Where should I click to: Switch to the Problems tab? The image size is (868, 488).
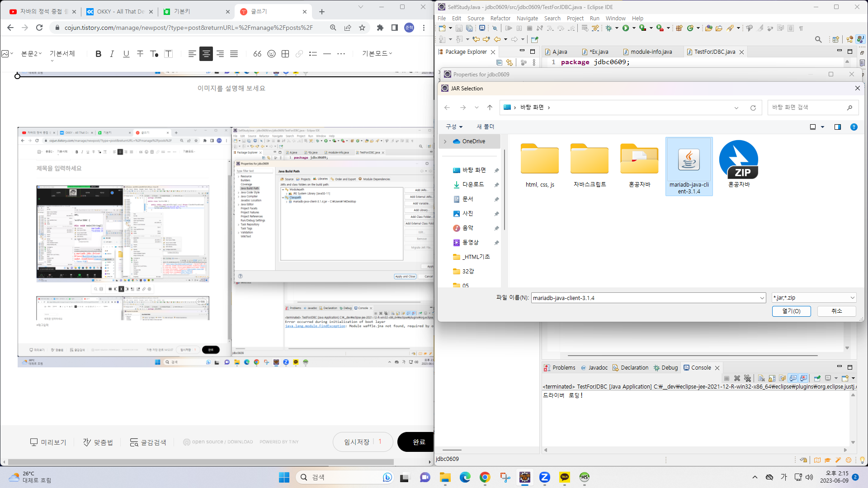tap(563, 368)
